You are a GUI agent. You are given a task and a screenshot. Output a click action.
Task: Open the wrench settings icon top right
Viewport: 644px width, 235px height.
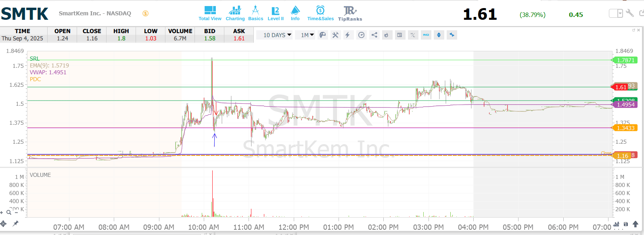[630, 13]
